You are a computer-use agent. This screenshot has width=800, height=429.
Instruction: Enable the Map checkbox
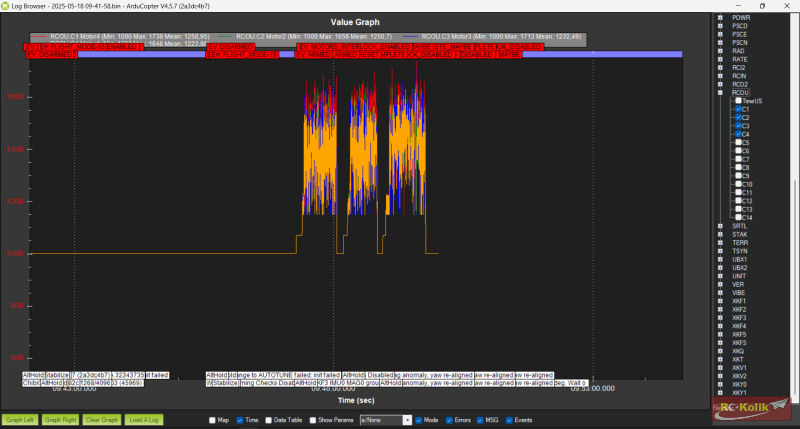(x=212, y=420)
